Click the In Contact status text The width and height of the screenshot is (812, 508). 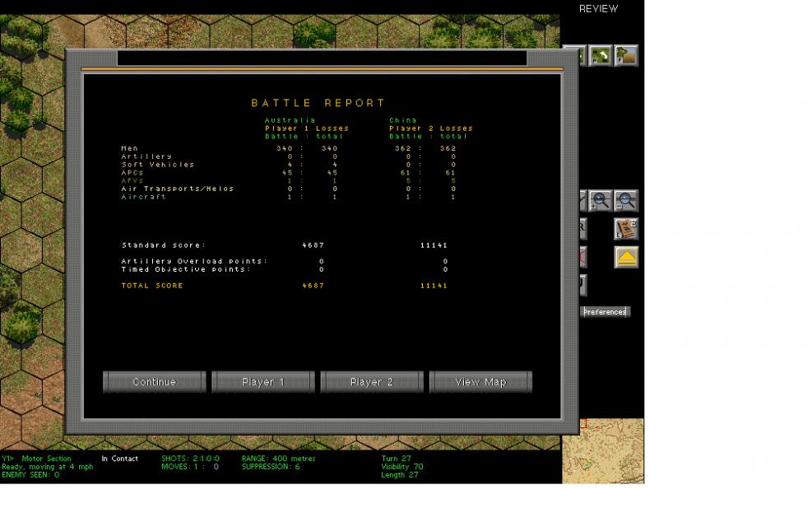pyautogui.click(x=120, y=459)
